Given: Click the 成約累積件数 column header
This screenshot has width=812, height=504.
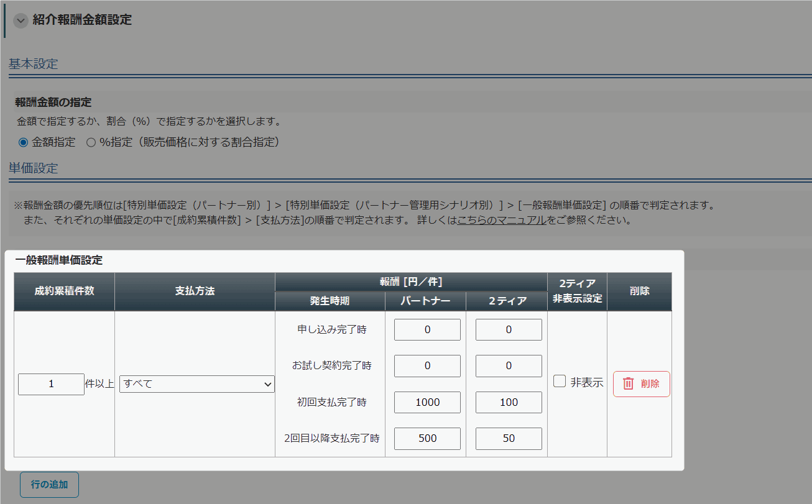Looking at the screenshot, I should [x=64, y=291].
